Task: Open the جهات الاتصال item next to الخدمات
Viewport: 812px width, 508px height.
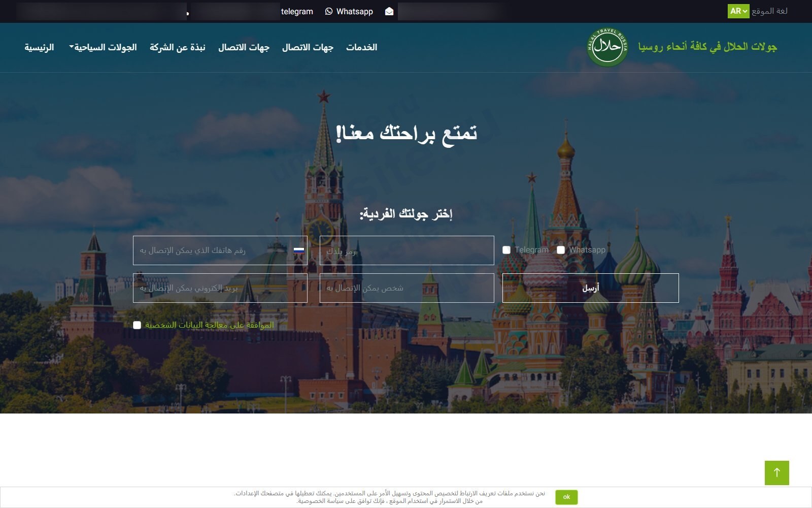Action: (x=308, y=47)
